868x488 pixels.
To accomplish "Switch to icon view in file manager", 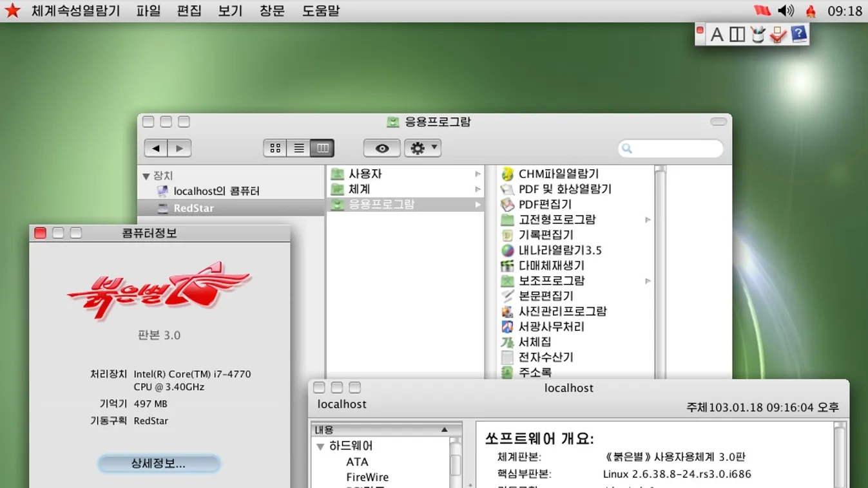I will tap(275, 148).
